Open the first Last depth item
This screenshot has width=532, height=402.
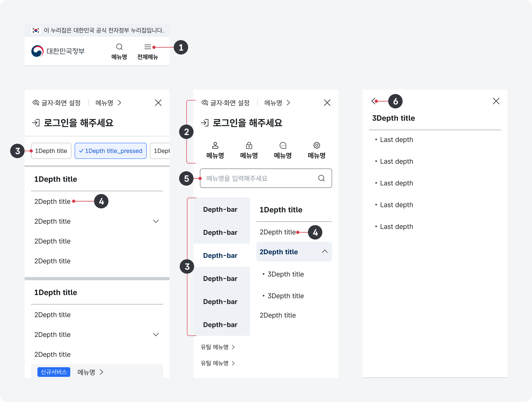pyautogui.click(x=397, y=140)
